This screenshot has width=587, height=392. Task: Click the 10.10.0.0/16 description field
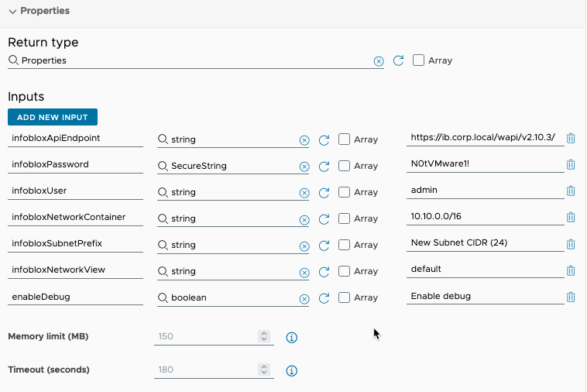click(484, 218)
